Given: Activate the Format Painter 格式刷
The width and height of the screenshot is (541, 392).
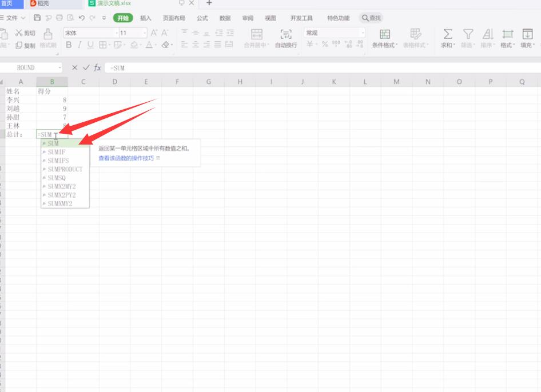Looking at the screenshot, I should [48, 39].
